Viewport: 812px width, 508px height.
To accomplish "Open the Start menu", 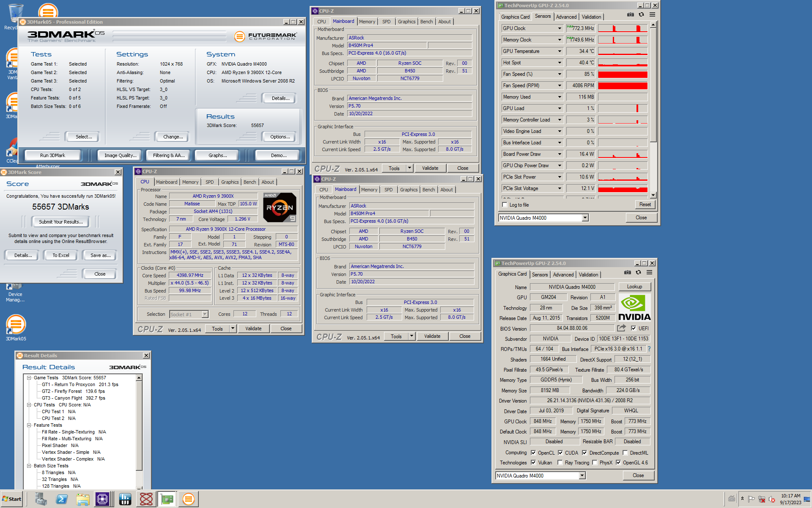I will 12,499.
